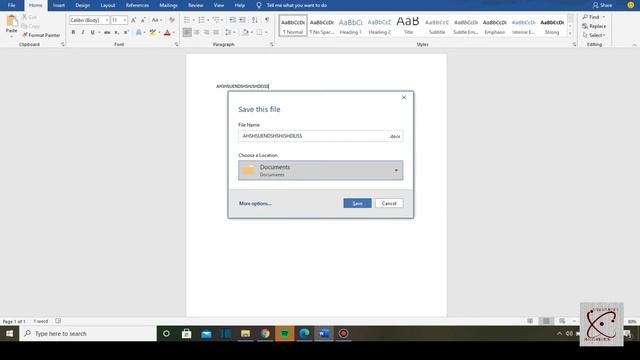Open the font name Calibri (Body) dropdown

[x=107, y=20]
